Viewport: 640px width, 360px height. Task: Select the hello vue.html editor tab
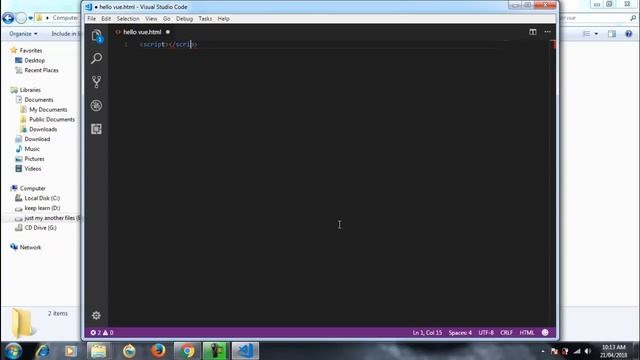coord(142,32)
